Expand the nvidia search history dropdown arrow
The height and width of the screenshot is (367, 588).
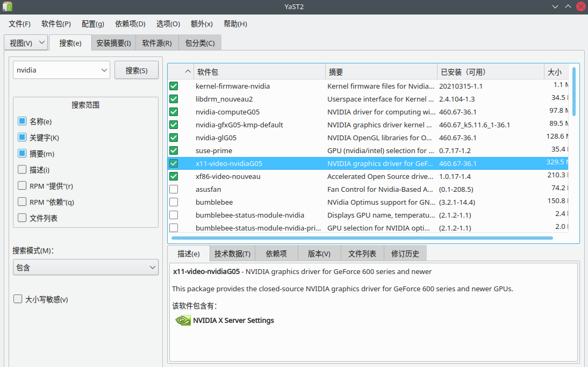(104, 70)
